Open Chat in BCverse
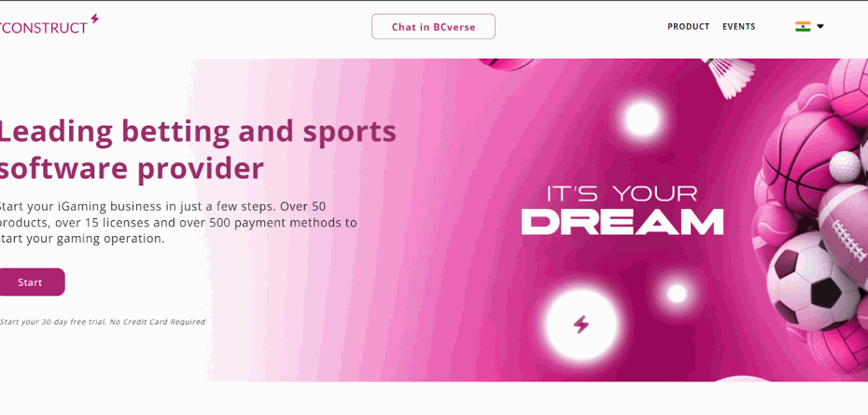 [x=433, y=26]
